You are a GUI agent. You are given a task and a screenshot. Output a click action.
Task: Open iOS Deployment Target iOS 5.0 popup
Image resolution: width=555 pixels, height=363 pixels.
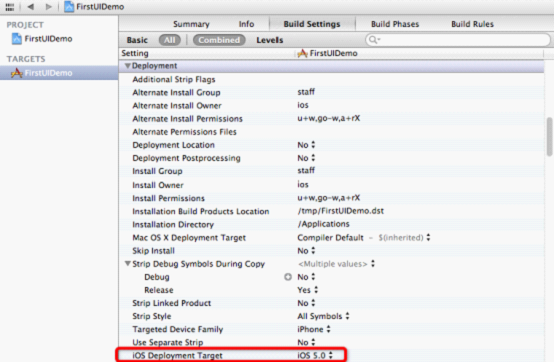pyautogui.click(x=315, y=355)
